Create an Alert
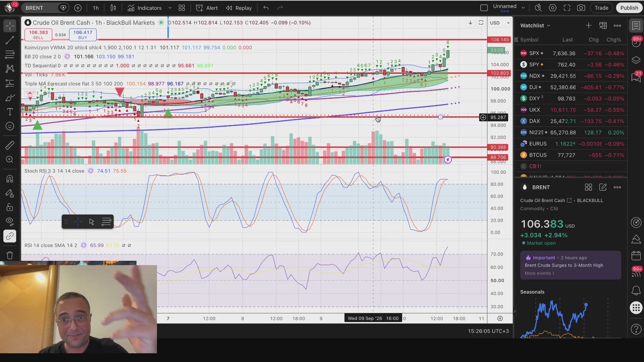Image resolution: width=644 pixels, height=362 pixels. pyautogui.click(x=207, y=8)
